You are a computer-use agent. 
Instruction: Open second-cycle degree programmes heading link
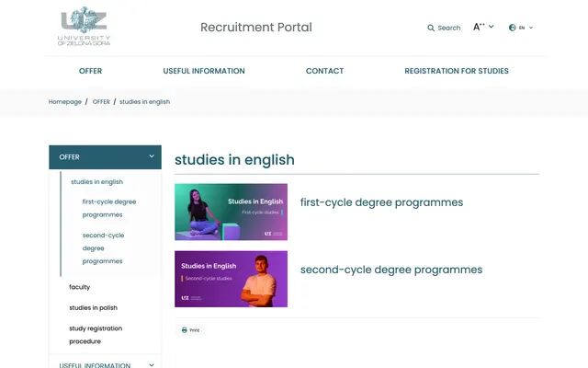coord(391,270)
